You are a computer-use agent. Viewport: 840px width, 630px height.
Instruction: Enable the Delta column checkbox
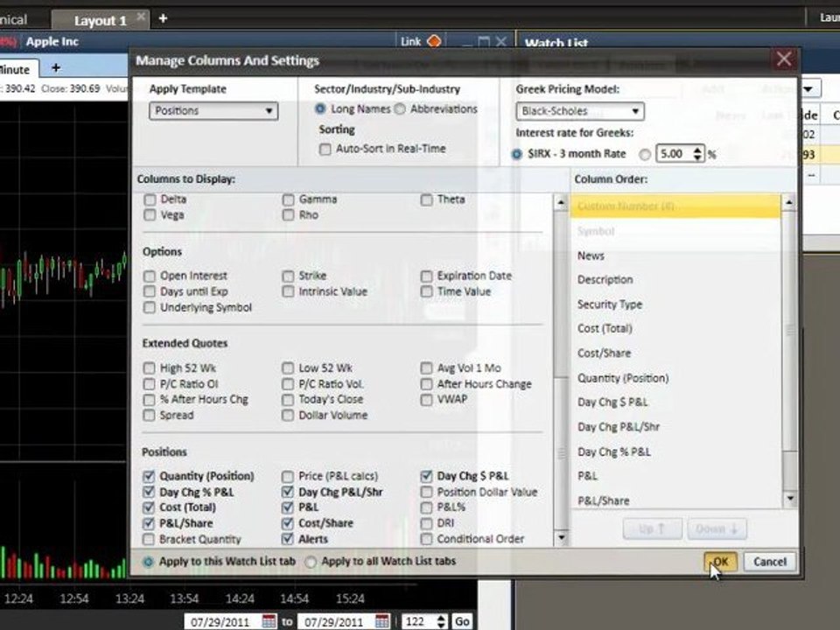click(150, 199)
